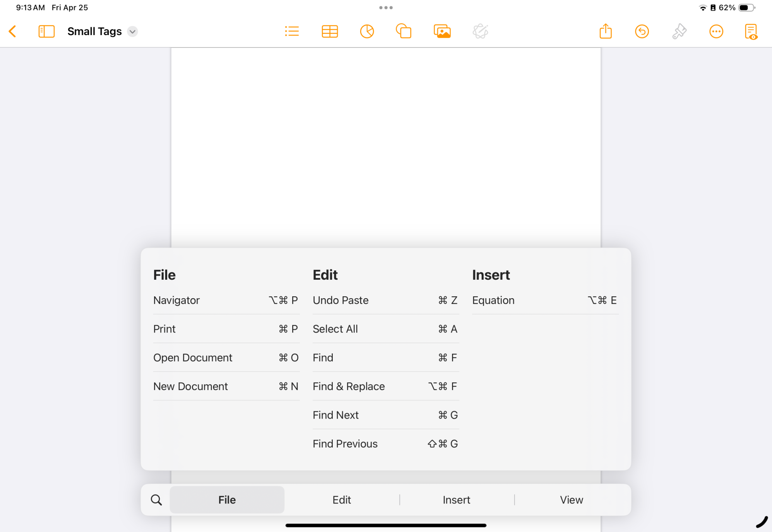Open the media photo insert icon

click(x=442, y=31)
